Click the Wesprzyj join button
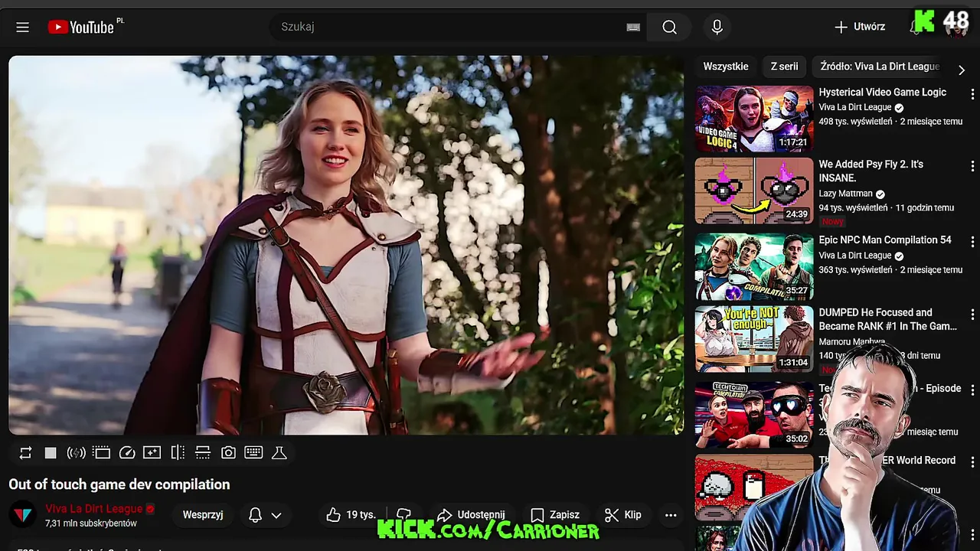 pyautogui.click(x=203, y=515)
